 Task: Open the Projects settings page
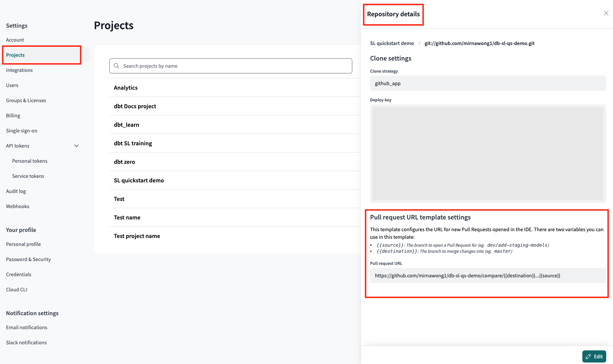(15, 55)
